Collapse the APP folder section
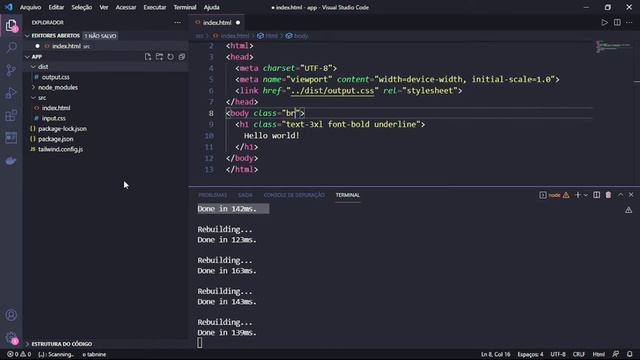 tap(27, 57)
